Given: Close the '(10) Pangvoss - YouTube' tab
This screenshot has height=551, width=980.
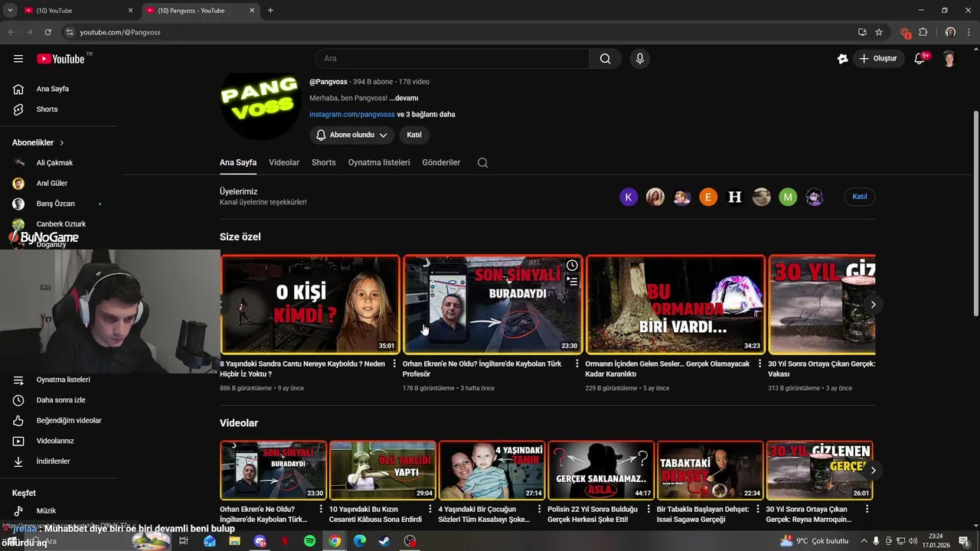Looking at the screenshot, I should tap(252, 11).
